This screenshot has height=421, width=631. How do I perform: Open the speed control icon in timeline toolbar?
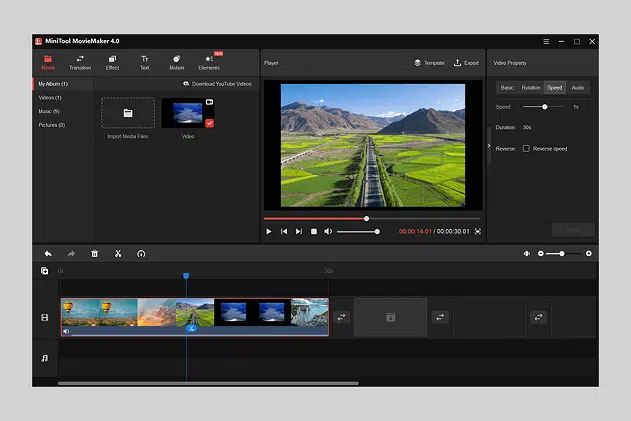[x=141, y=254]
